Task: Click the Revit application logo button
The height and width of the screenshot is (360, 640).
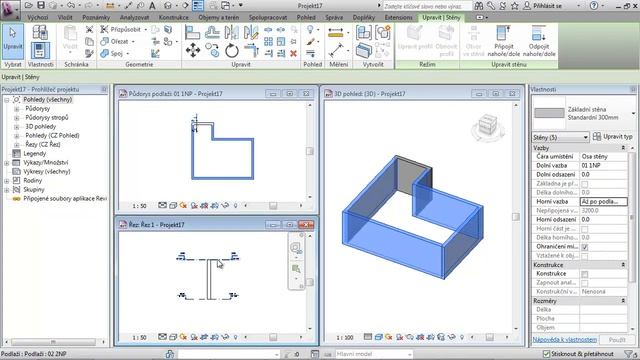Action: [10, 10]
